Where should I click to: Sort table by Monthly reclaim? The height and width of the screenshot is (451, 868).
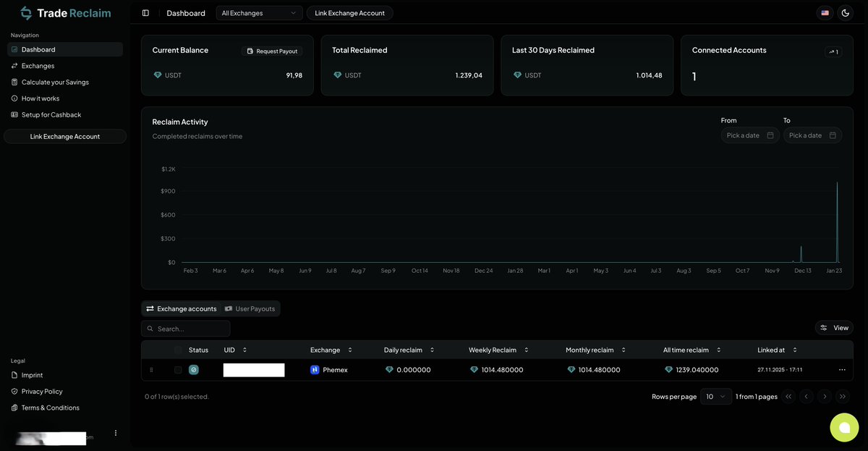pyautogui.click(x=596, y=350)
